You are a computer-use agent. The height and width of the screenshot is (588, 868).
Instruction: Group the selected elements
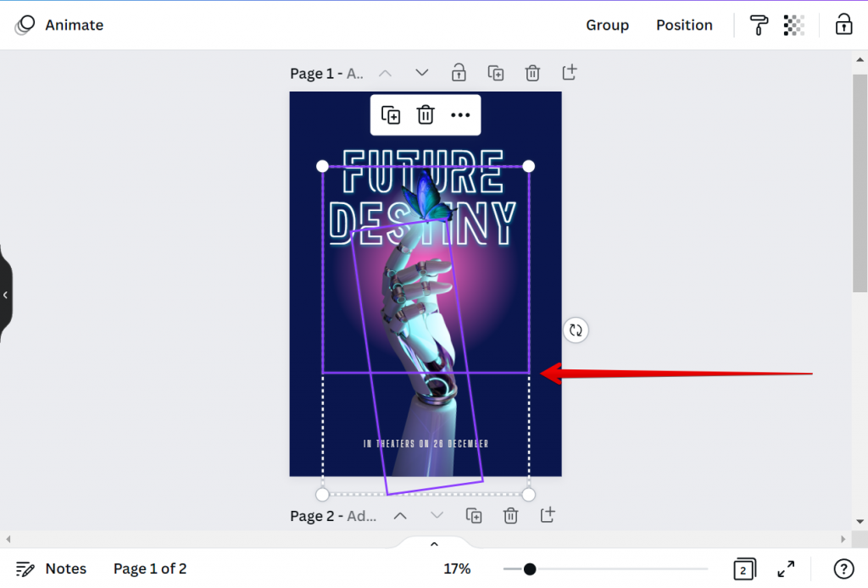click(607, 25)
